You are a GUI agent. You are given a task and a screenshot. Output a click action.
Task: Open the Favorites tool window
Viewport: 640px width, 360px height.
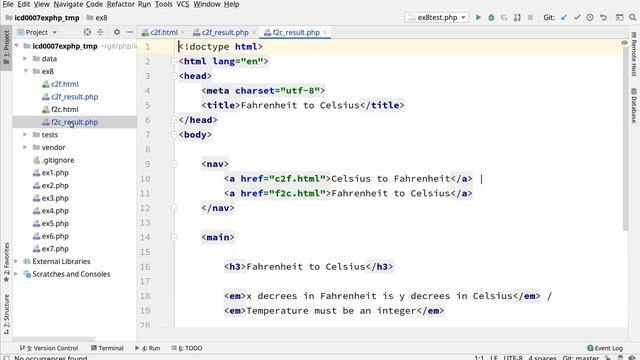click(6, 262)
